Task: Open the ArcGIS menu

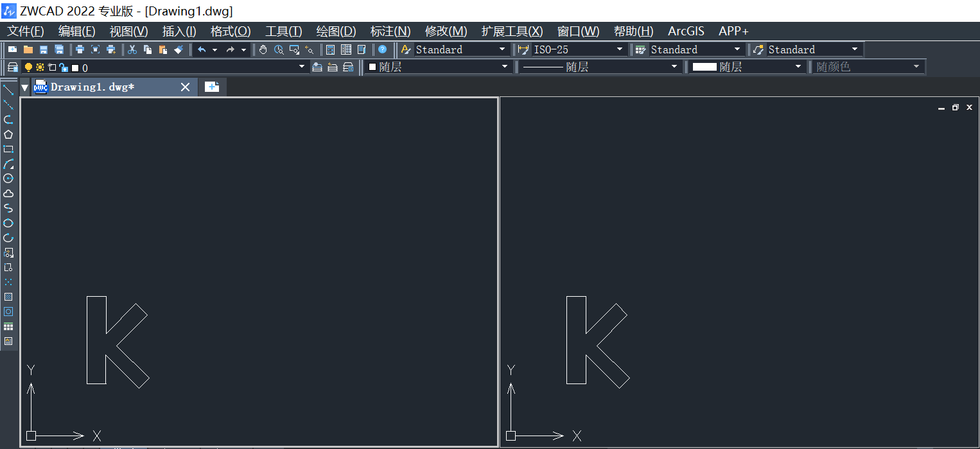Action: point(686,31)
